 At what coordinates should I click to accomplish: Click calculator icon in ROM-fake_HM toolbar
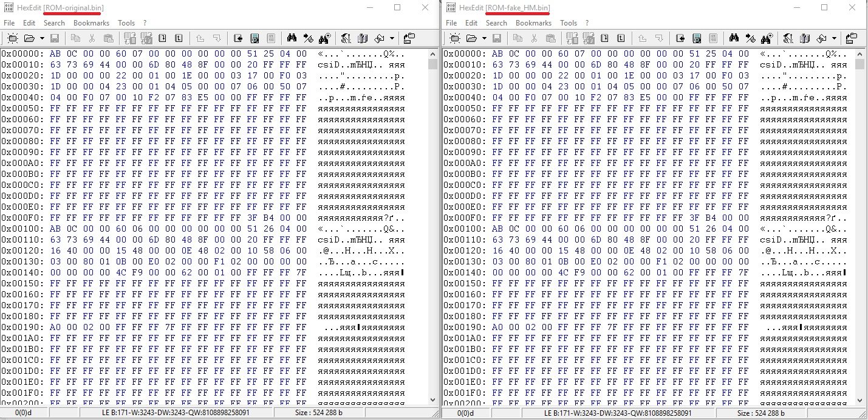(x=697, y=38)
